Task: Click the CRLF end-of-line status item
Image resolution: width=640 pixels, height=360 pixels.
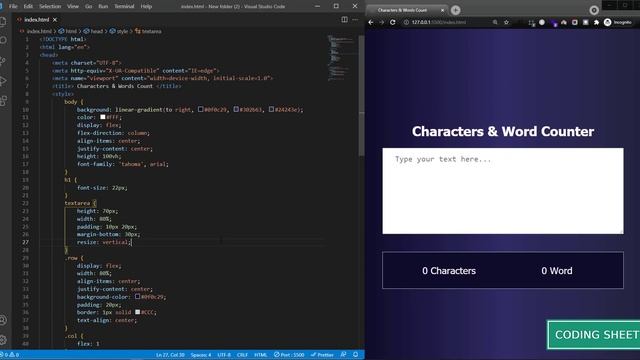Action: (x=242, y=355)
